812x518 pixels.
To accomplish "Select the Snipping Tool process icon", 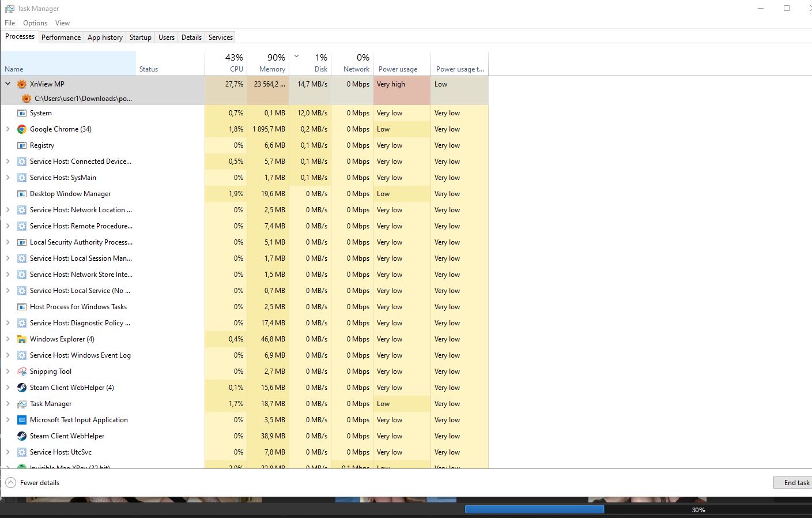I will pyautogui.click(x=22, y=371).
